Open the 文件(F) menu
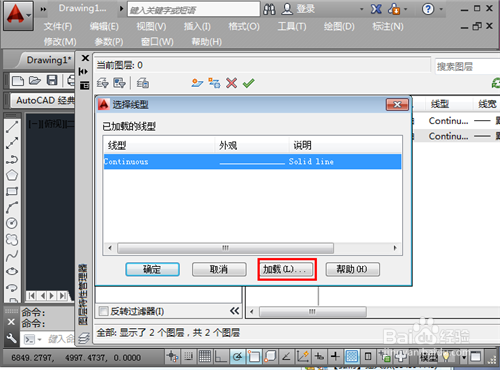This screenshot has width=500, height=370. (x=58, y=26)
